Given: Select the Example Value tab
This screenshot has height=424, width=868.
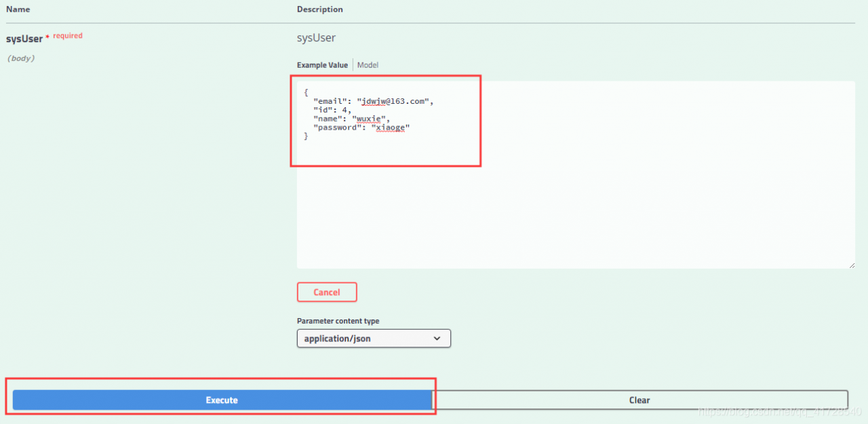Looking at the screenshot, I should pyautogui.click(x=322, y=65).
